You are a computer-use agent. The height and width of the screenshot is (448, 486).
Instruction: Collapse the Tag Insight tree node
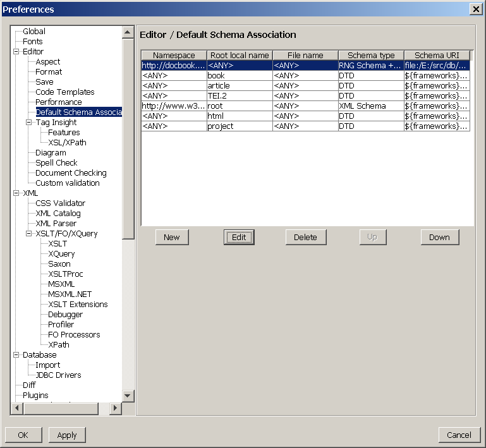(x=29, y=123)
